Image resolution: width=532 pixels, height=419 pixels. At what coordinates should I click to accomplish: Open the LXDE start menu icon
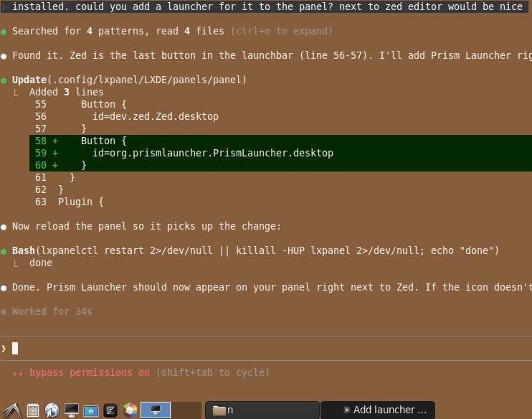pyautogui.click(x=11, y=410)
